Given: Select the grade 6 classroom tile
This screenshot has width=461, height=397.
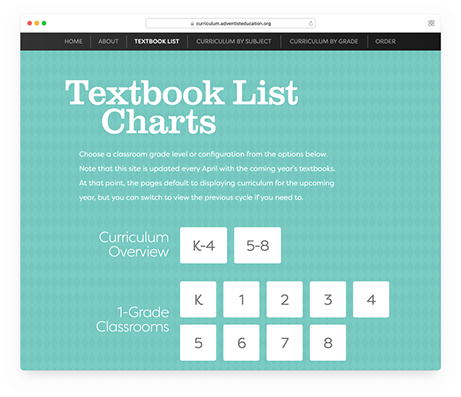Looking at the screenshot, I should point(241,343).
